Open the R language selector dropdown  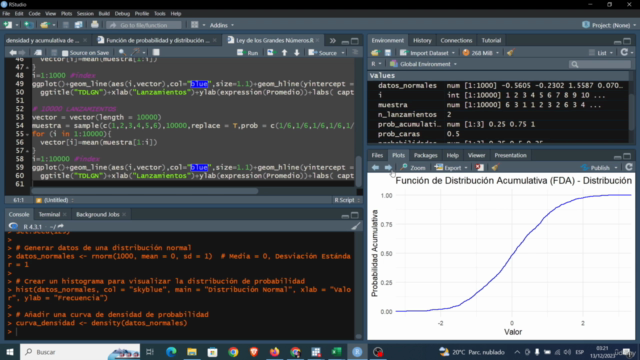tap(376, 64)
